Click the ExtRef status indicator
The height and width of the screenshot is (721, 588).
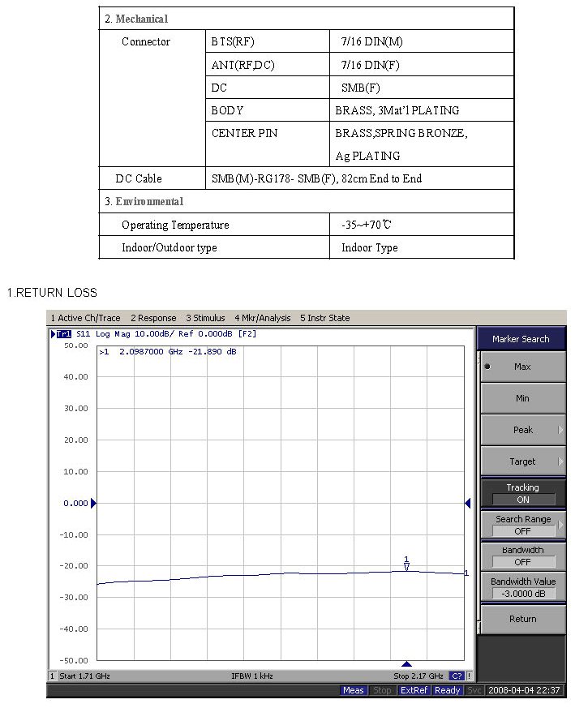[x=414, y=689]
